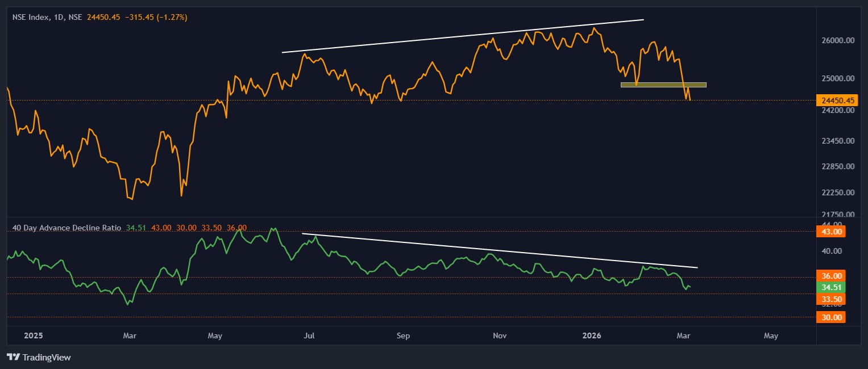This screenshot has height=369, width=868.
Task: Click the orange 30.00 indicator axis tag
Action: click(x=831, y=317)
